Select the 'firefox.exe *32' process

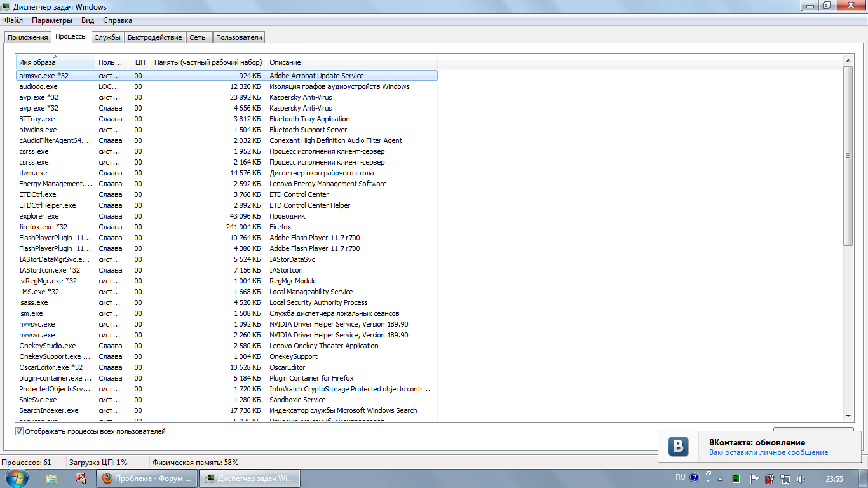coord(226,227)
